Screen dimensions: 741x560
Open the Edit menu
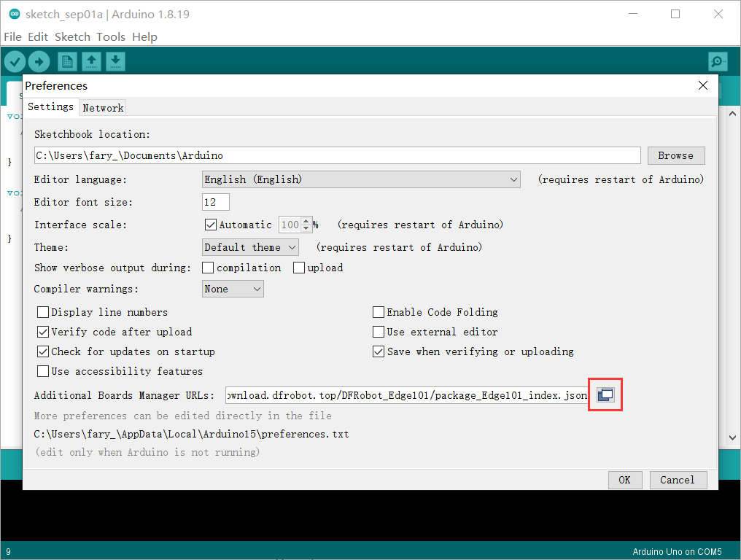point(38,37)
